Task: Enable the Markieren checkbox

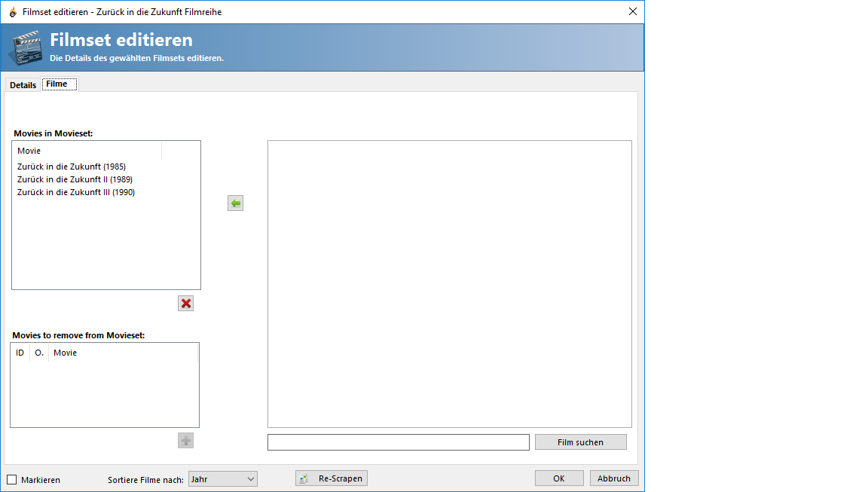Action: (x=11, y=479)
